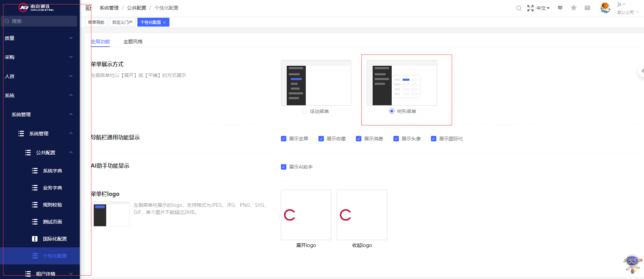Collapse sidebar with hamburger fold icon
644x279 pixels.
coord(88,8)
